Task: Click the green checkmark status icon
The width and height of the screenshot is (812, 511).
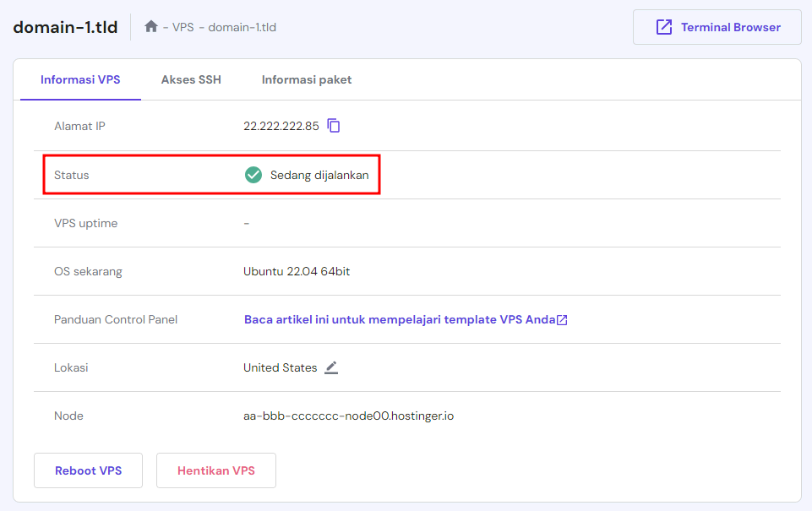Action: 253,175
